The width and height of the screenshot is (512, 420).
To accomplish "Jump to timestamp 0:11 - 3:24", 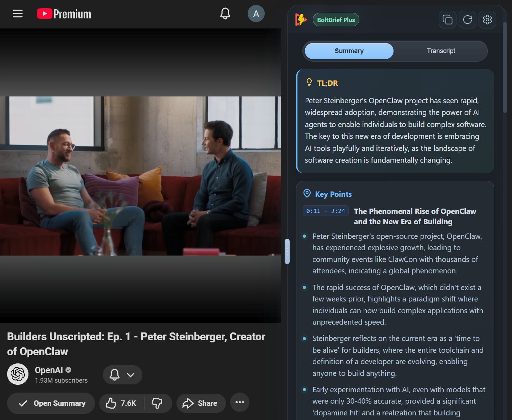I will point(325,211).
